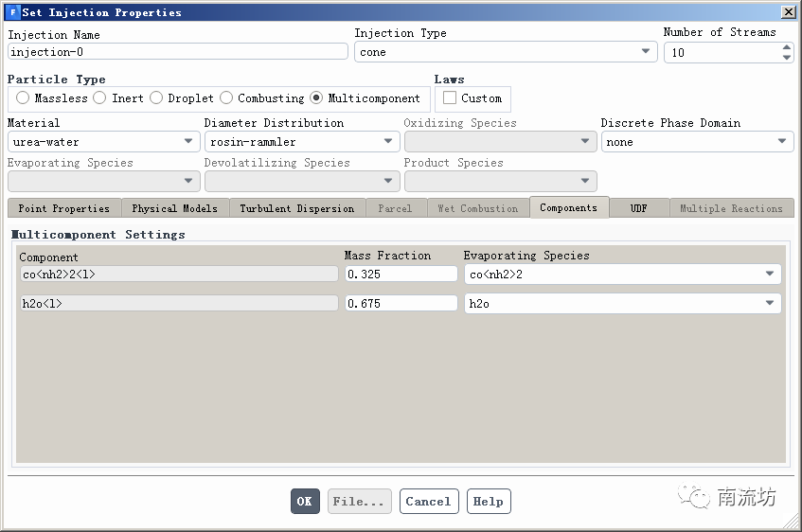Select the Combusting particle type
Viewport: 802px width, 532px height.
[x=226, y=98]
